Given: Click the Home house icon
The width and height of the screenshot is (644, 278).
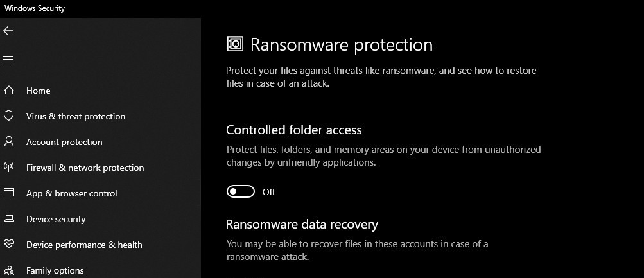Looking at the screenshot, I should coord(9,91).
